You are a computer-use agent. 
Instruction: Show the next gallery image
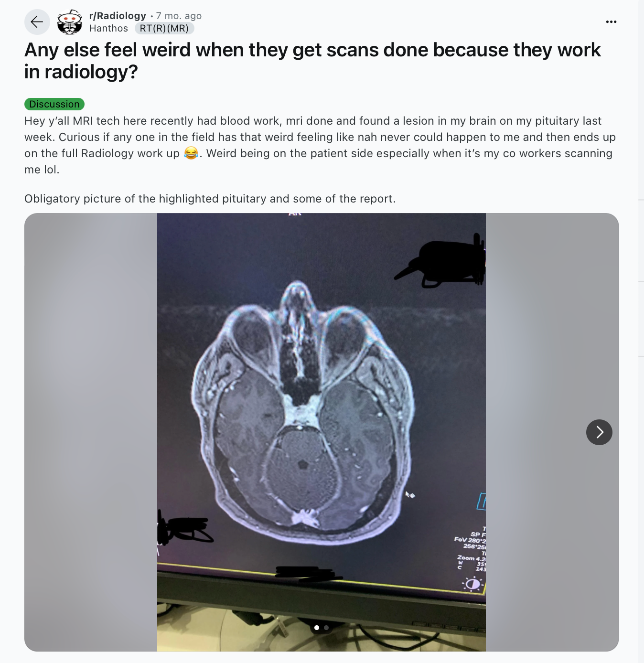pos(599,432)
